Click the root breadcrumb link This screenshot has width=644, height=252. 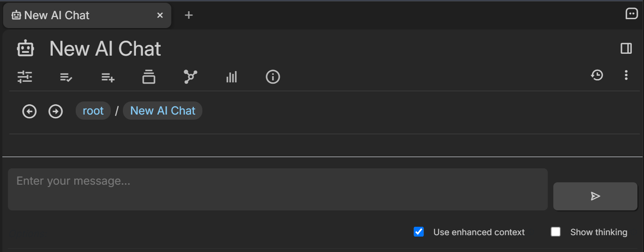tap(93, 111)
